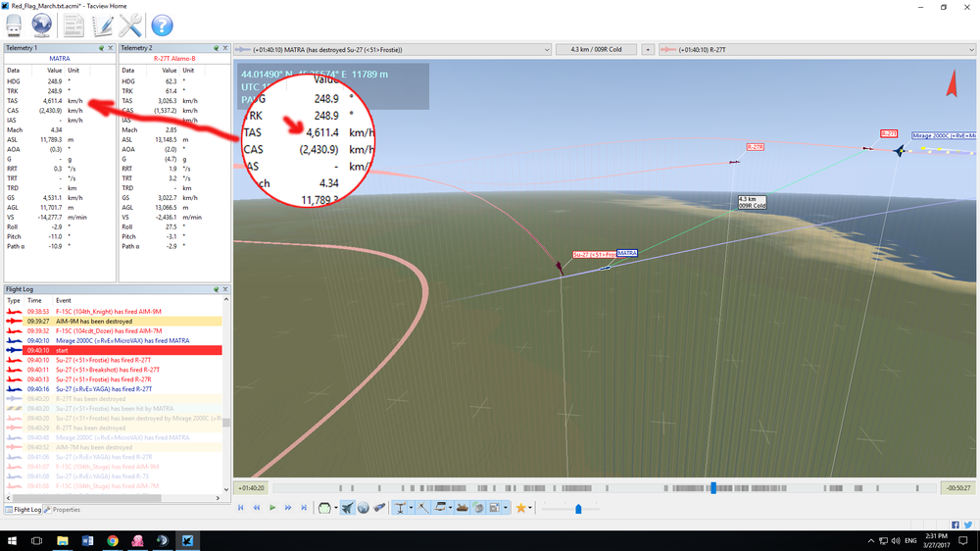Open the blue question mark help icon

(162, 25)
